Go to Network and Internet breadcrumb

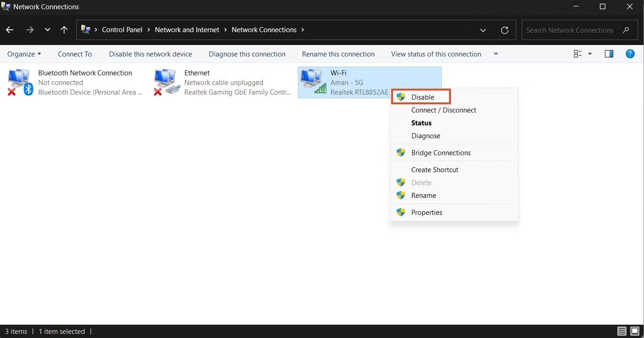187,30
